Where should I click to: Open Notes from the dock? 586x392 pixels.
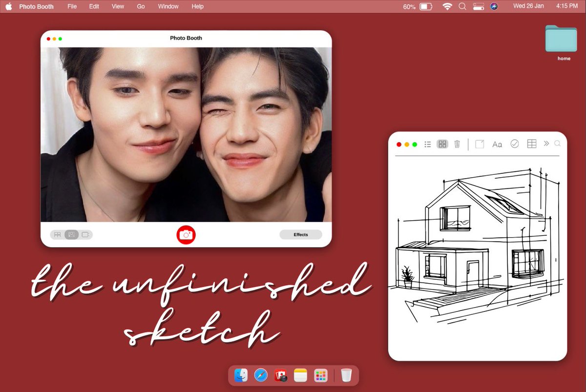[300, 375]
